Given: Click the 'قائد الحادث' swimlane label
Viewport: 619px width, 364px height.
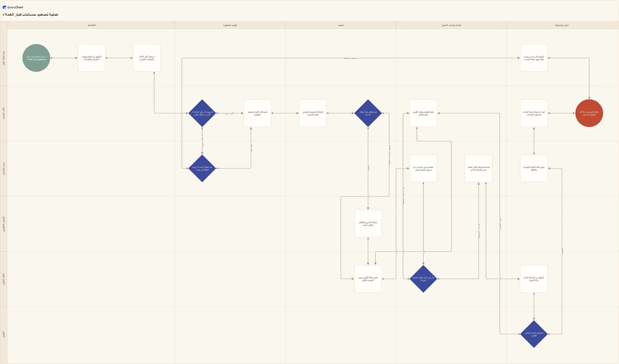Looking at the screenshot, I should point(3,113).
